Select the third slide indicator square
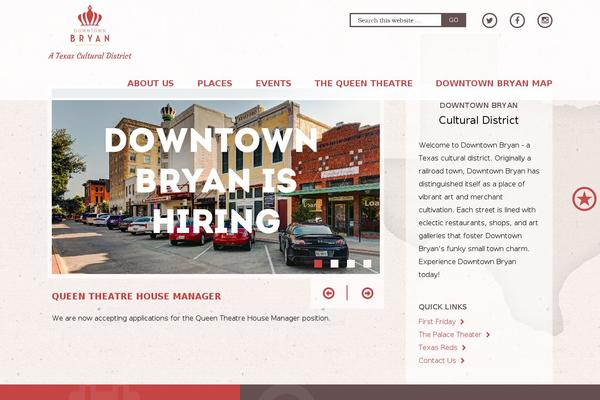The image size is (600, 400). tap(351, 264)
